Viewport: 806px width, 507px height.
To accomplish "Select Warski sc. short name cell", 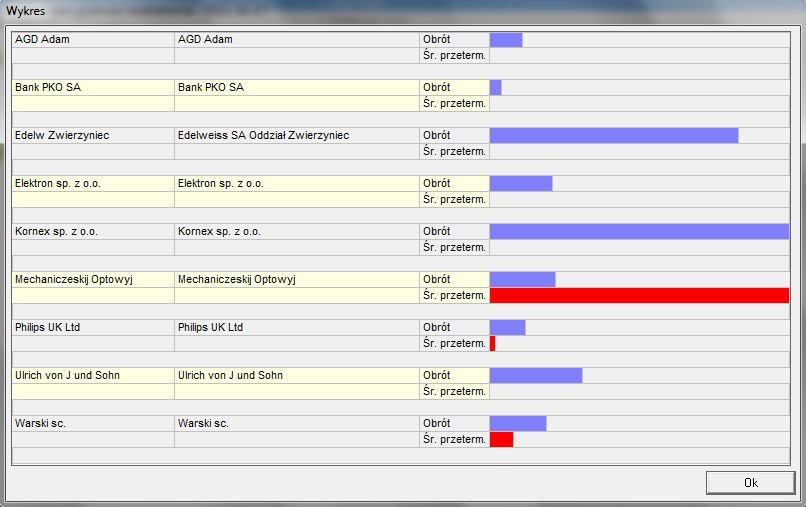I will click(x=93, y=423).
